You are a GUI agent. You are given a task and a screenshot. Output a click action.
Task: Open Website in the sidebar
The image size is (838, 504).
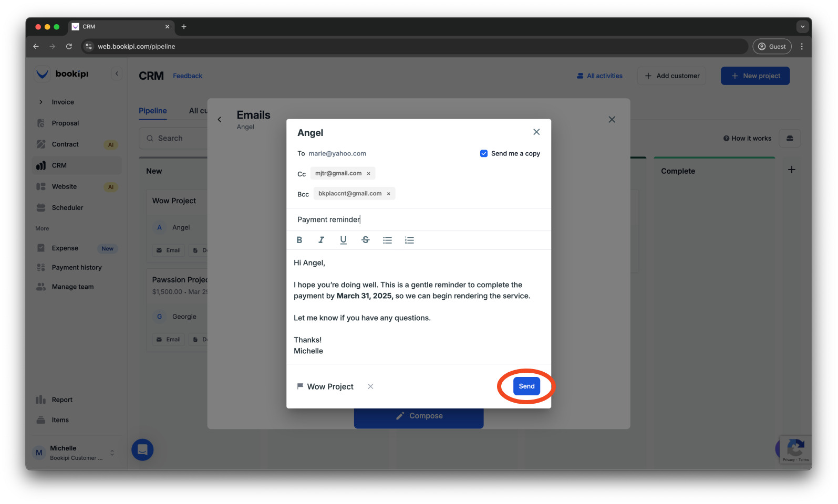(77, 186)
